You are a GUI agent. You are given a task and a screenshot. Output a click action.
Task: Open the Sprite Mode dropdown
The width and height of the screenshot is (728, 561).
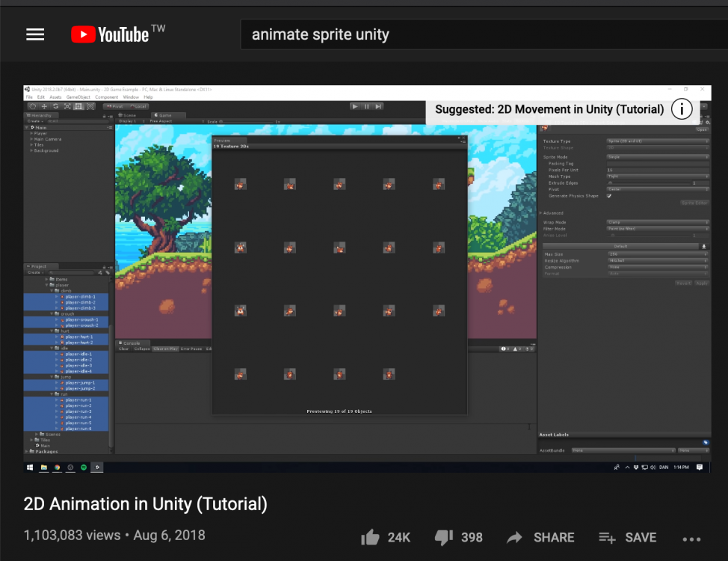[658, 157]
